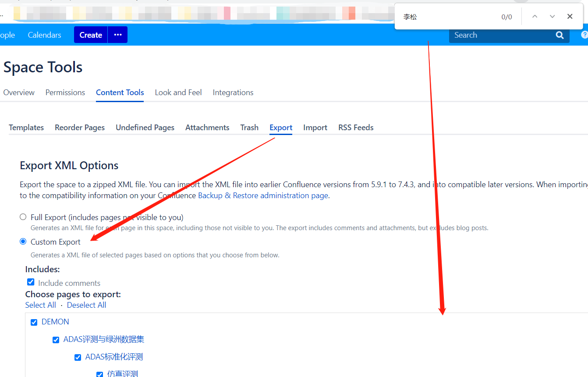Open the Reorder Pages sub-tab
Screen dimensions: 588x377
click(80, 128)
